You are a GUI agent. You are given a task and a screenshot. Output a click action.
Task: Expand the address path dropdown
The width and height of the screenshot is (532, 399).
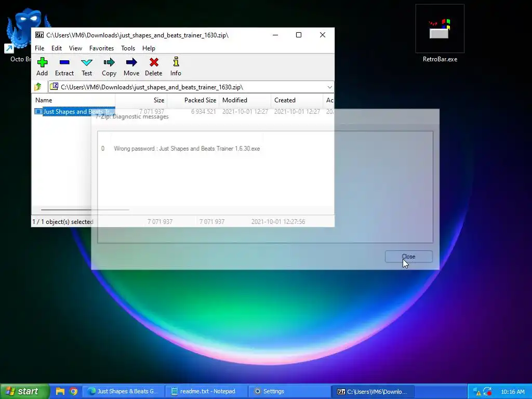pyautogui.click(x=329, y=87)
